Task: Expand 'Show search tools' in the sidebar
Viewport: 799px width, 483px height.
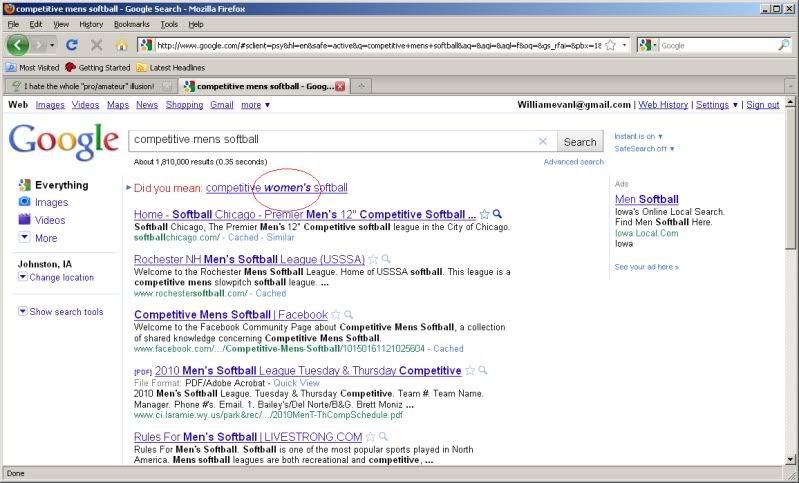Action: [60, 312]
